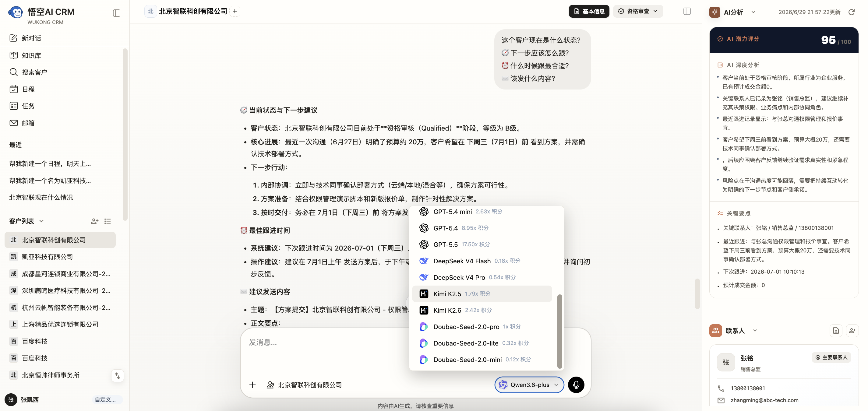The height and width of the screenshot is (411, 868).
Task: Click the sort arrows button in customer list
Action: 118,375
